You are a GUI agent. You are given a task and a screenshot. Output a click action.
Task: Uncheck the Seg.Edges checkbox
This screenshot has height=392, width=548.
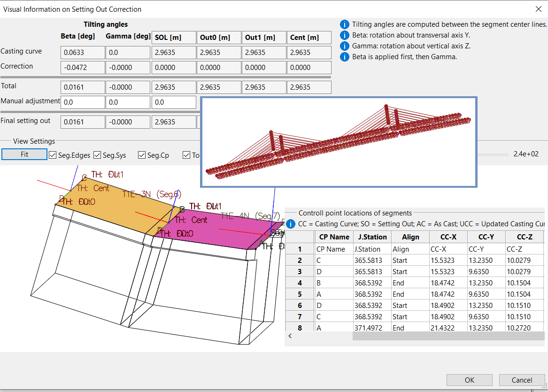point(52,154)
